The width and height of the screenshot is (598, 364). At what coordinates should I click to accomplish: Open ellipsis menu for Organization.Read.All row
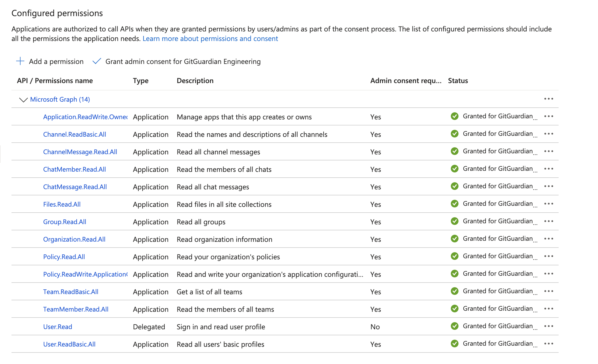point(548,239)
